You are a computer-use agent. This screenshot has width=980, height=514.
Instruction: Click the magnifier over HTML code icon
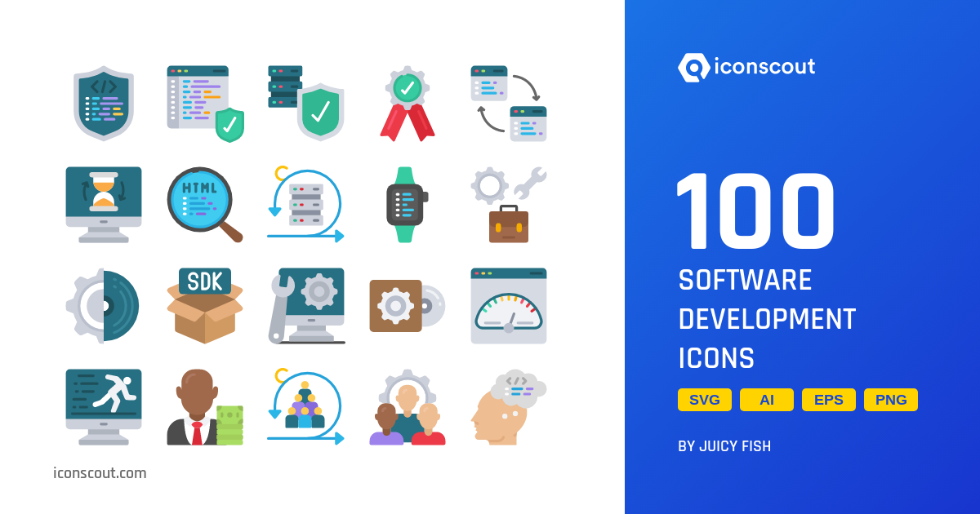pyautogui.click(x=204, y=204)
